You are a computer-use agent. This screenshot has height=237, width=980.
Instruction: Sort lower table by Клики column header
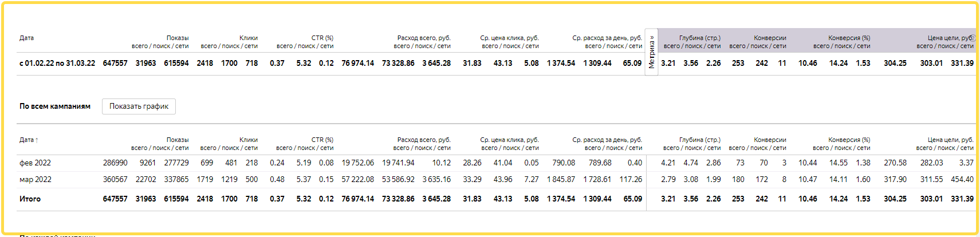tap(248, 140)
